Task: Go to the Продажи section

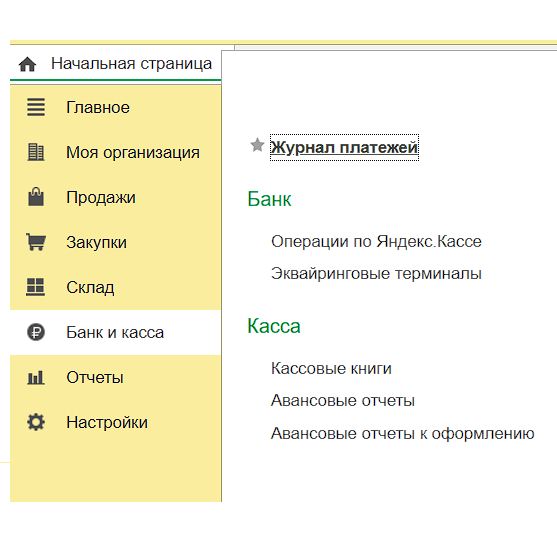Action: click(101, 197)
